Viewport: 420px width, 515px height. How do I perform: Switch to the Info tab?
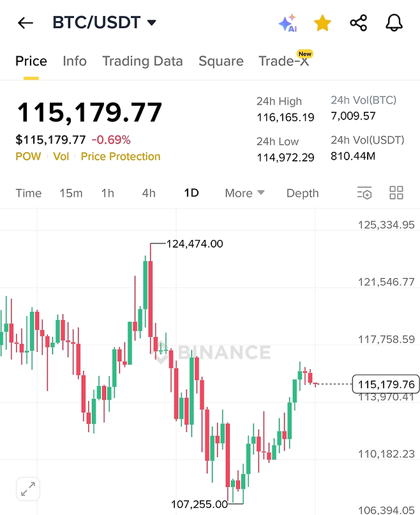(x=75, y=61)
